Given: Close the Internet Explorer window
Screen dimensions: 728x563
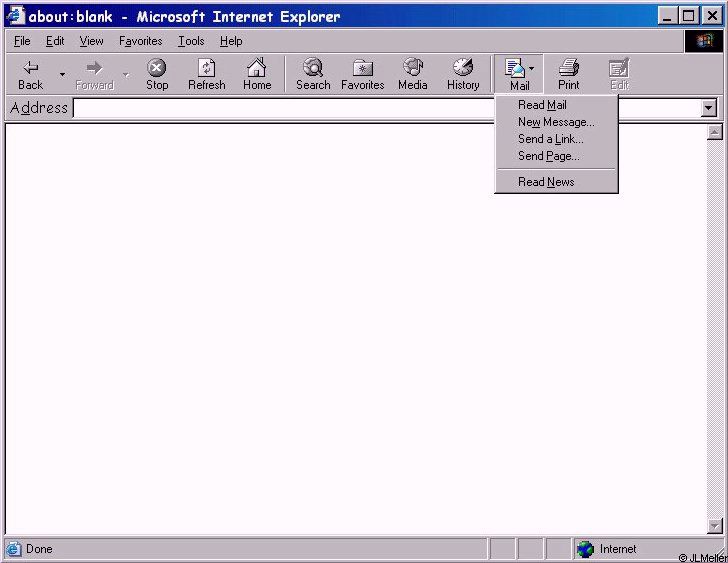Looking at the screenshot, I should (x=711, y=16).
